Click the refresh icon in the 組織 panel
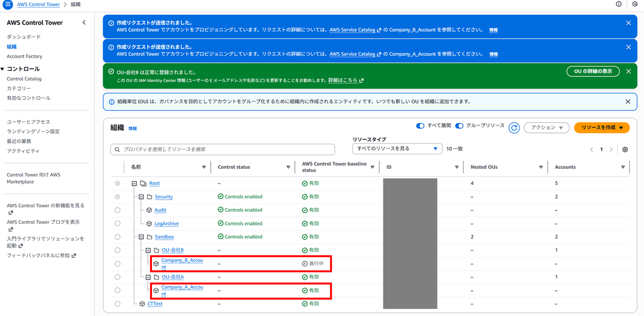644x316 pixels. [514, 128]
